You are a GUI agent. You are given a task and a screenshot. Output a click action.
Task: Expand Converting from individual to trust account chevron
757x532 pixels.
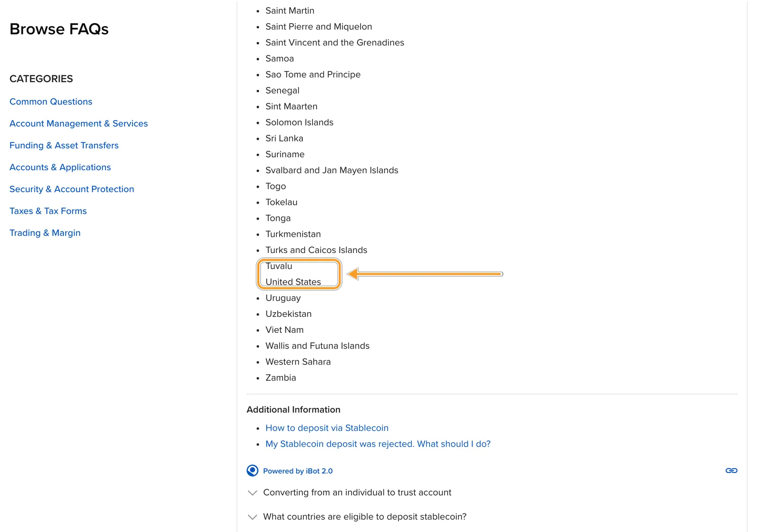(x=253, y=493)
